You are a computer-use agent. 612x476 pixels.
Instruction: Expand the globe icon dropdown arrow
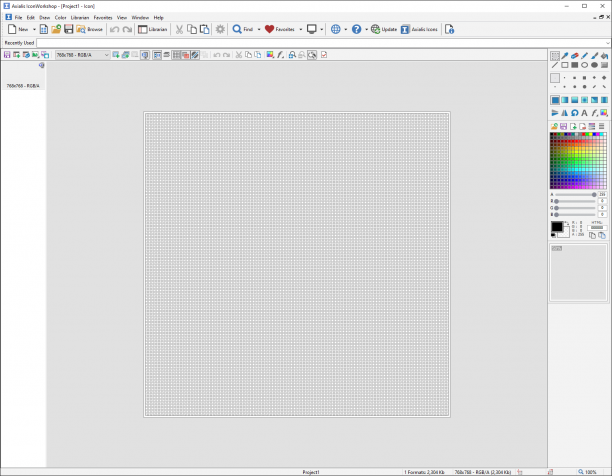[x=345, y=29]
